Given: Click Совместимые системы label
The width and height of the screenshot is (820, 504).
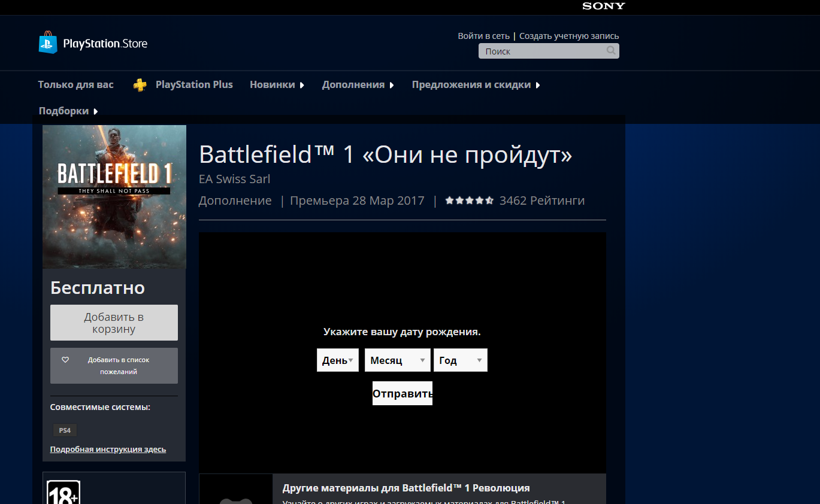Looking at the screenshot, I should pos(100,407).
